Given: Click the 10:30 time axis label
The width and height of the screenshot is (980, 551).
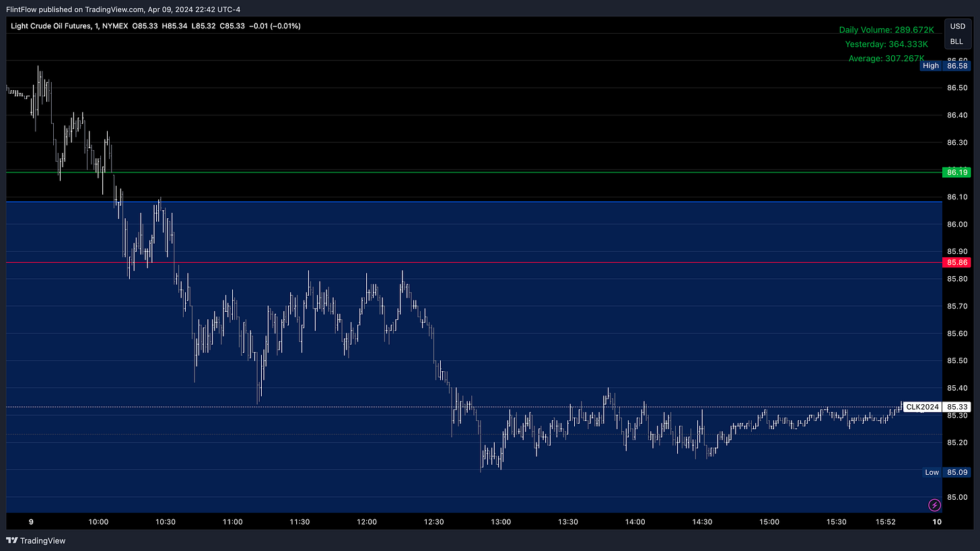Looking at the screenshot, I should click(x=166, y=522).
